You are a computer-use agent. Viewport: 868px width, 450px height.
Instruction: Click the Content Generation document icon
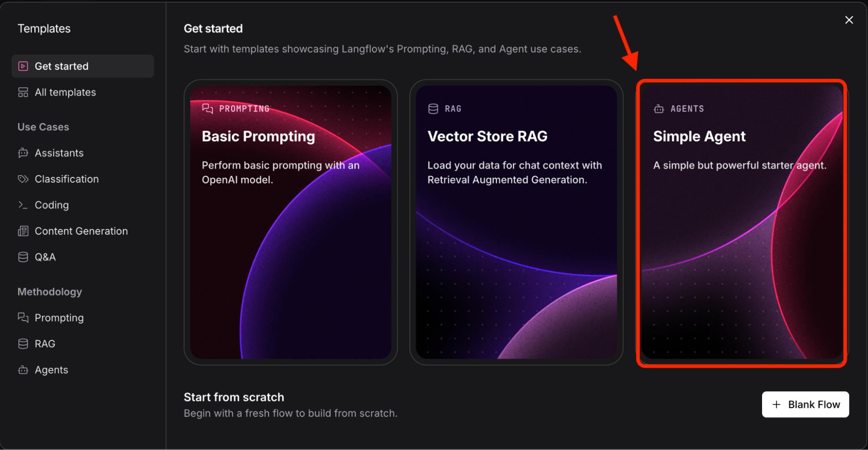tap(23, 231)
